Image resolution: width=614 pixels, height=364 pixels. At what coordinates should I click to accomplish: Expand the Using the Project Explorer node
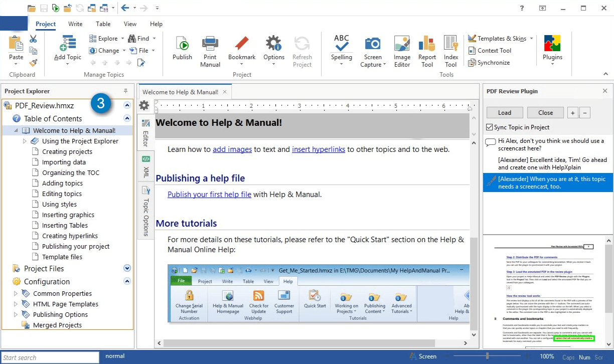(25, 141)
